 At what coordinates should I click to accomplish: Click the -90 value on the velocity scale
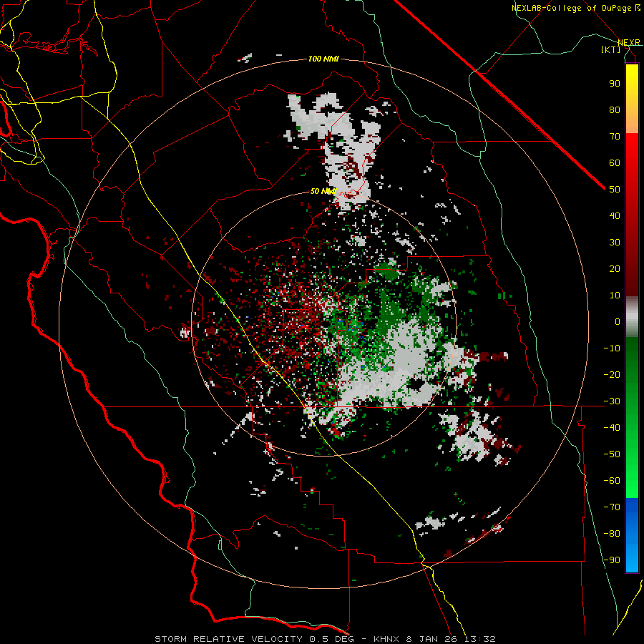tap(612, 560)
